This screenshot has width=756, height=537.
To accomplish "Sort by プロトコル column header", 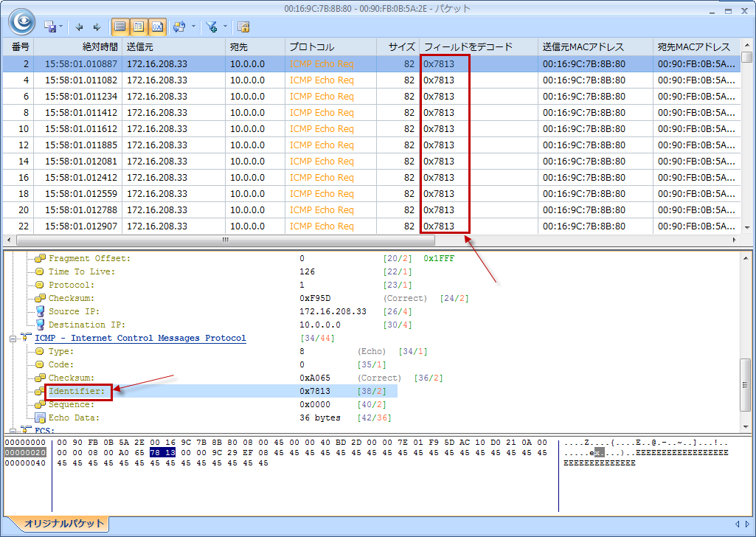I will click(x=330, y=46).
